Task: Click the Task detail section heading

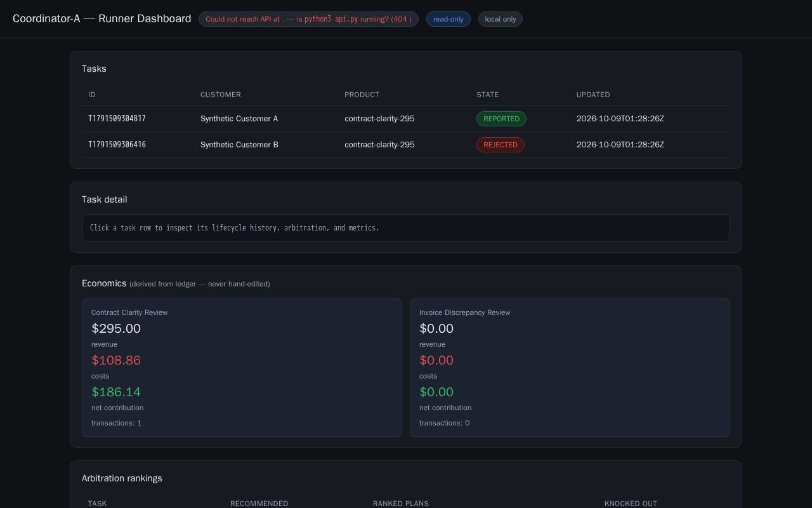Action: [105, 199]
